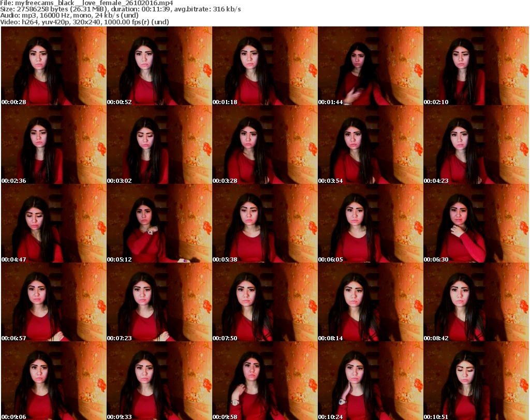This screenshot has width=530, height=420.
Task: Select the thumbnail timestamped 00:04:47
Action: point(54,224)
